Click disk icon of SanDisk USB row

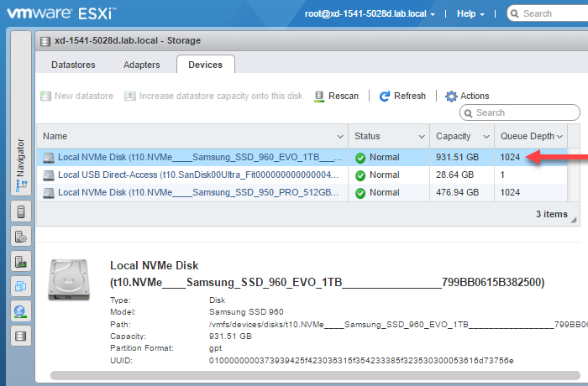click(49, 175)
